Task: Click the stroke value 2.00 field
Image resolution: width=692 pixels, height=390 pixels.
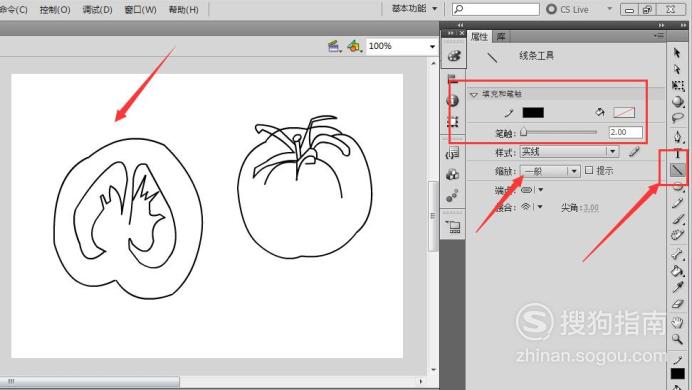Action: (625, 132)
